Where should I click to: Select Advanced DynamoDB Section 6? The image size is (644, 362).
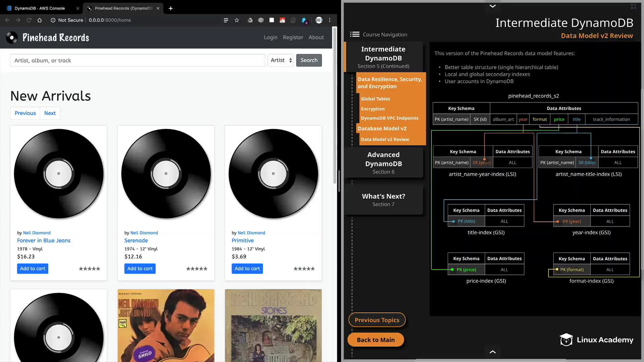tap(383, 163)
